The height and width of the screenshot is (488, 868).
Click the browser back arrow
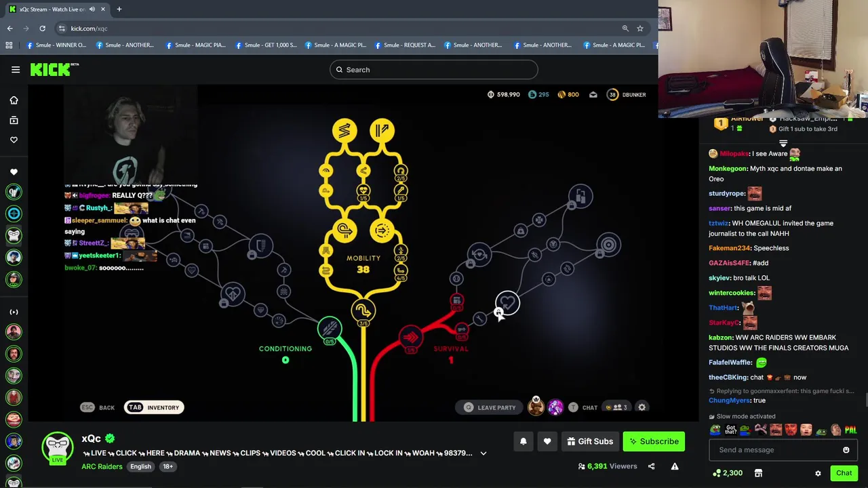click(x=10, y=28)
